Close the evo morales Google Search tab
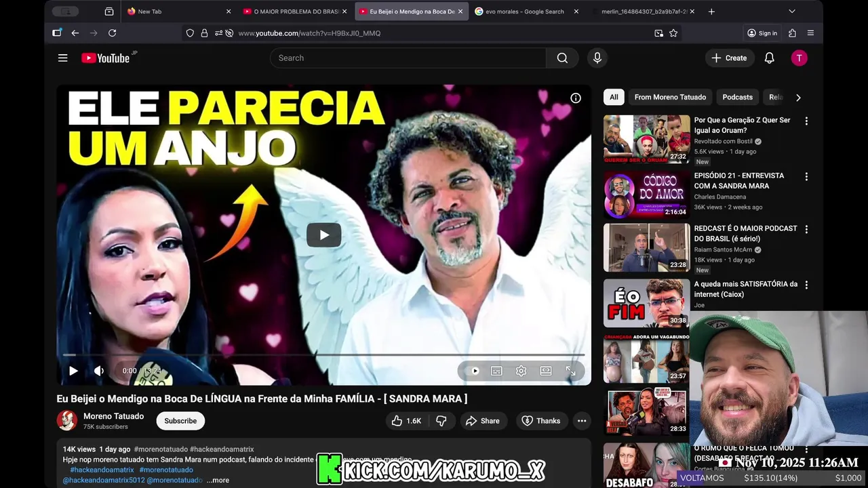 (x=576, y=12)
